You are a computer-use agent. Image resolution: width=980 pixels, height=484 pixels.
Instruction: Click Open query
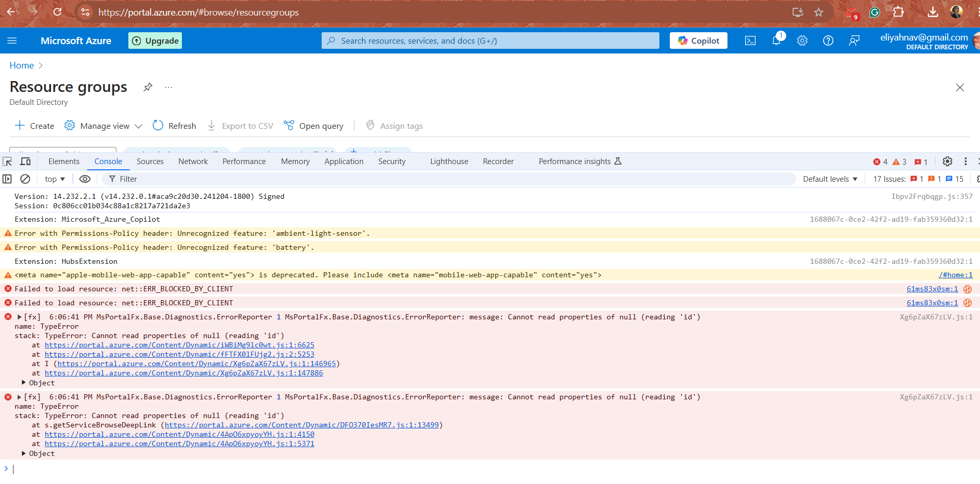(313, 126)
